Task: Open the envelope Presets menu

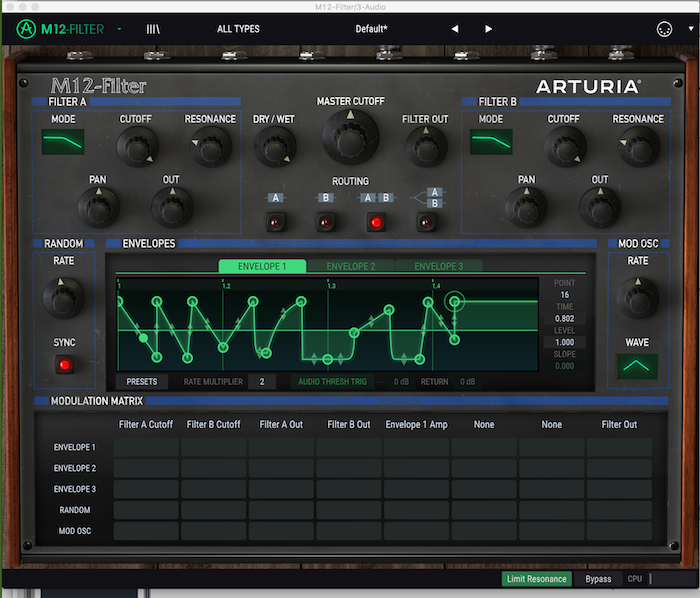Action: 142,382
